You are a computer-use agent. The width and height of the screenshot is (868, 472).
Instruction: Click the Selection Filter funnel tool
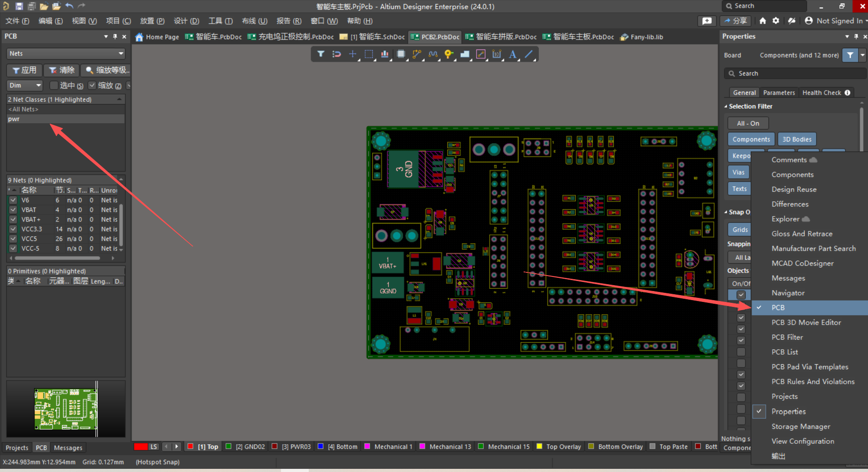[x=321, y=54]
